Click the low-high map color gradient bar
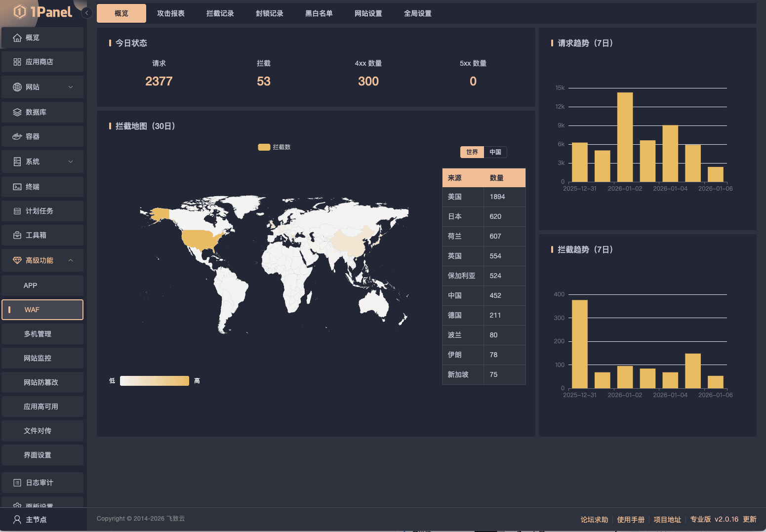 pos(154,381)
